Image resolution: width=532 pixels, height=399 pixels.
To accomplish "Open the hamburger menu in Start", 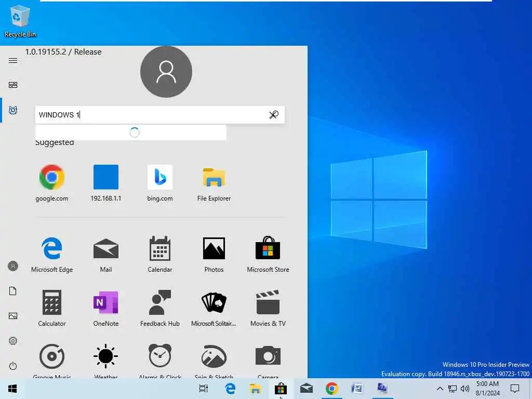I will [x=13, y=60].
